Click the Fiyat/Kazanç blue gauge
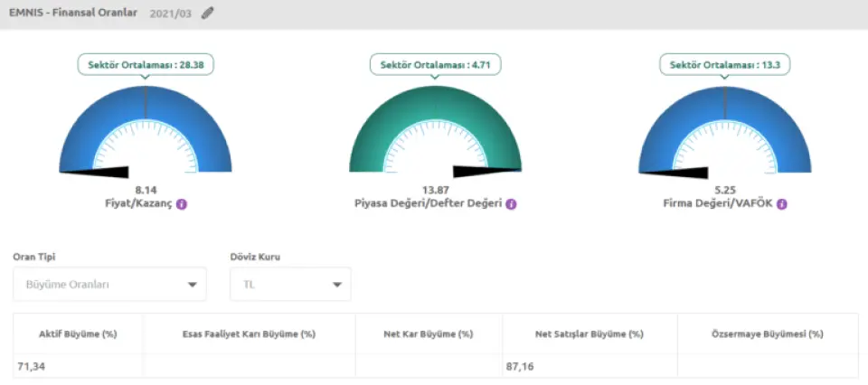Screen dimensions: 868x385 click(x=146, y=117)
